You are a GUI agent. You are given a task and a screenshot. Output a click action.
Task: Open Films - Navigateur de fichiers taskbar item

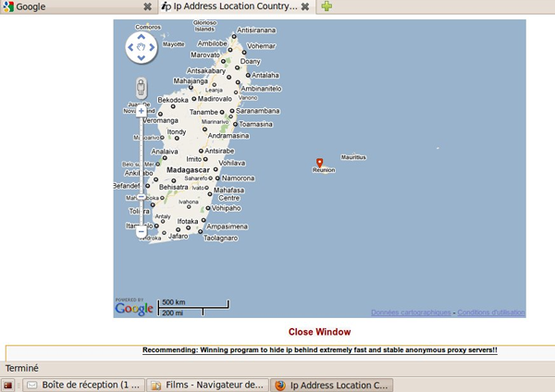click(x=208, y=385)
